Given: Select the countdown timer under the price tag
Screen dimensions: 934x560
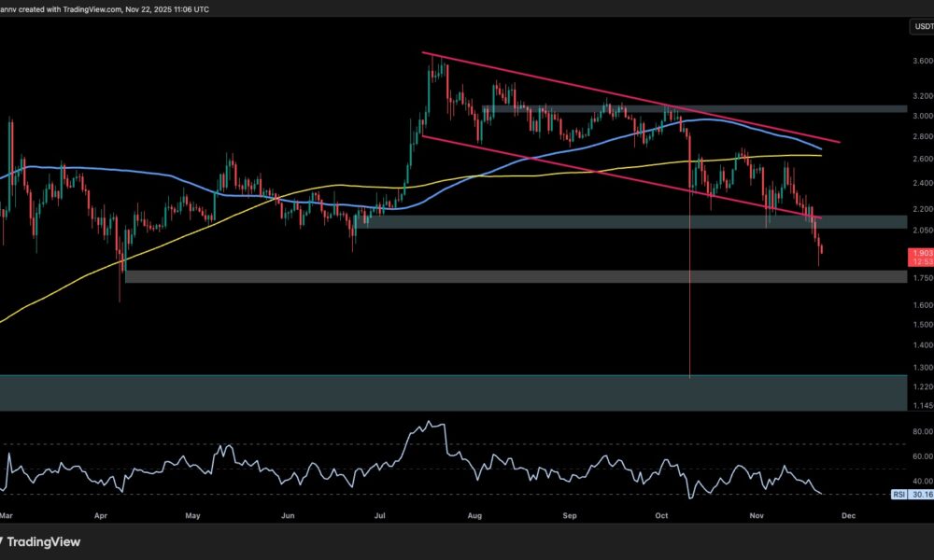Looking at the screenshot, I should pyautogui.click(x=920, y=262).
